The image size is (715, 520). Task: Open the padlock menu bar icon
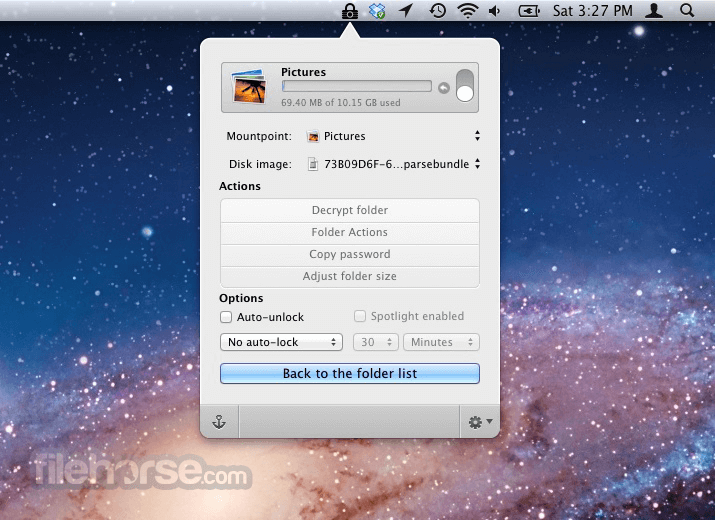tap(350, 11)
